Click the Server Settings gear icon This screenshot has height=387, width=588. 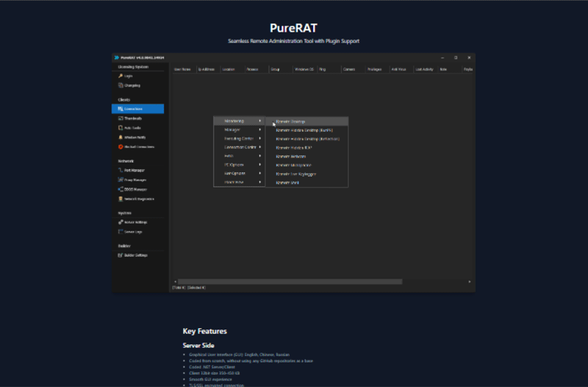coord(121,222)
